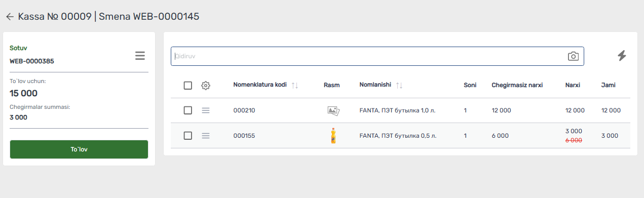Click placeholder image icon for FANTA 1,0 л.
This screenshot has height=198, width=644.
coord(333,110)
